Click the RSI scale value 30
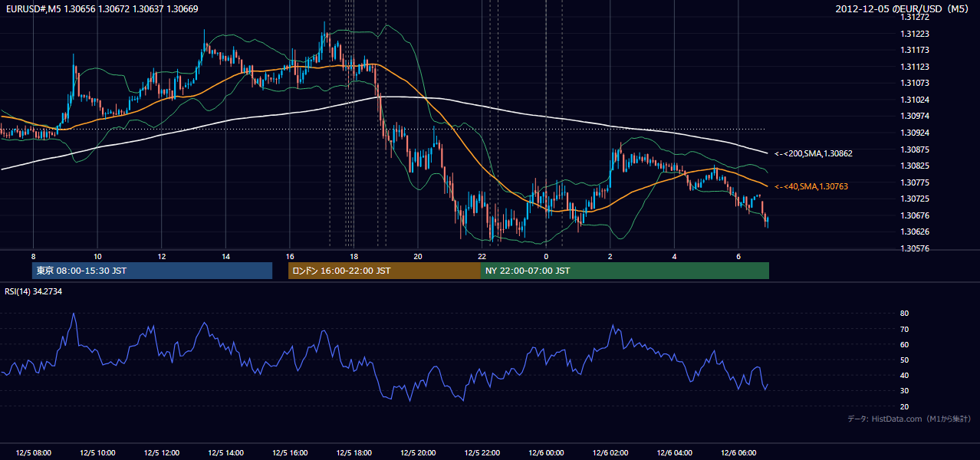Viewport: 980px width, 460px height. 905,391
